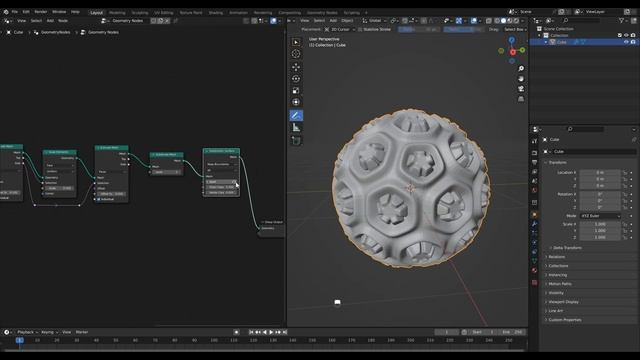Switch perspective/orthographic with the grid icon

coord(521,99)
